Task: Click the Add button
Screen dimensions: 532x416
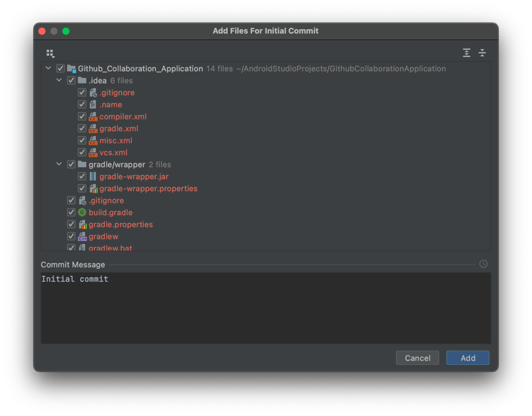Action: click(468, 358)
